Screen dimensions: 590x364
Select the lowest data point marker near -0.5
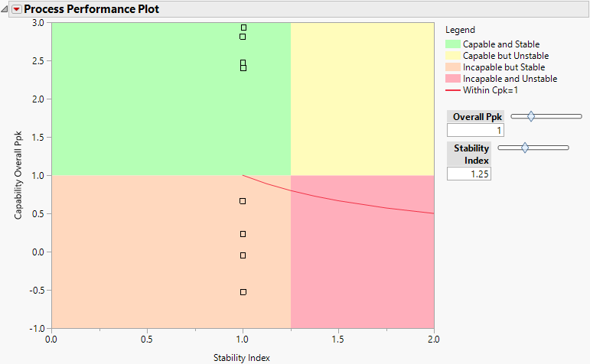pos(243,292)
